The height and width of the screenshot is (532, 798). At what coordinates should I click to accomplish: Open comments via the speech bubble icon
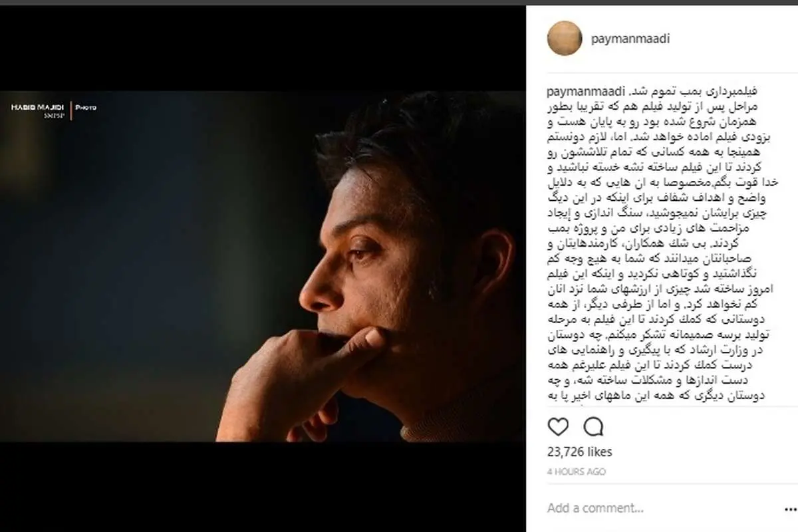pyautogui.click(x=593, y=426)
